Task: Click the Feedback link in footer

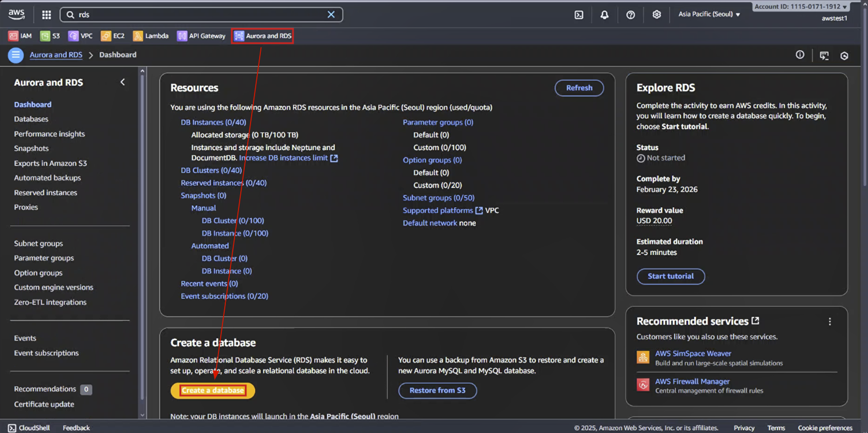Action: (76, 428)
